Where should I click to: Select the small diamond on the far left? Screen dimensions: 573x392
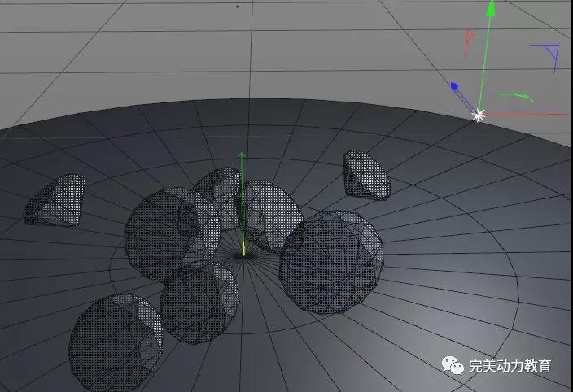click(55, 200)
